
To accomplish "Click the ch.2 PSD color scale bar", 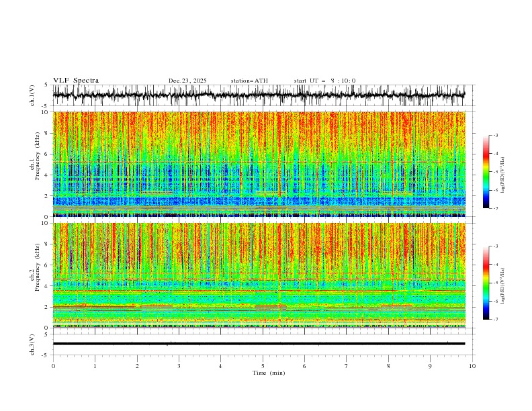I will [486, 283].
